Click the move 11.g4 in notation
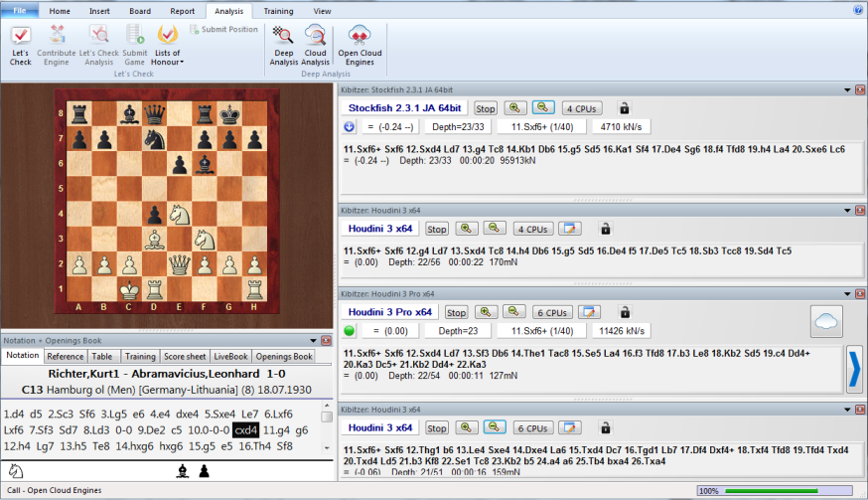 coord(276,430)
